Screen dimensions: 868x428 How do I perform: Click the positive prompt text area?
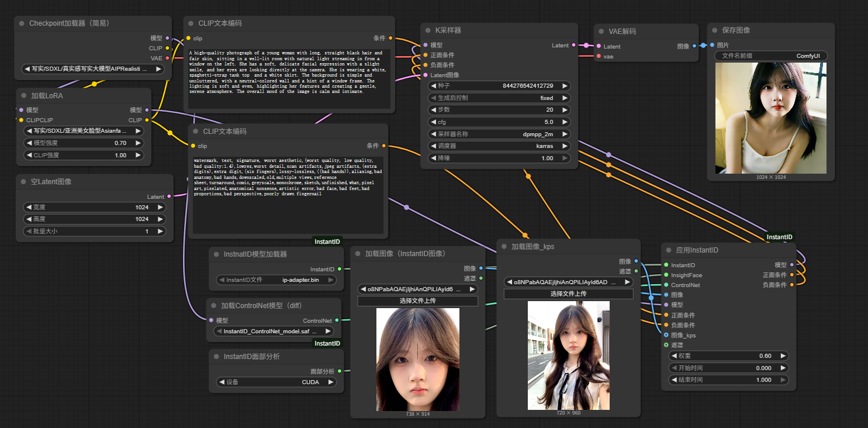point(289,78)
